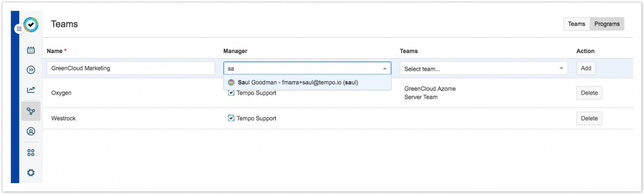Open the apps grid sidebar icon

[31, 153]
